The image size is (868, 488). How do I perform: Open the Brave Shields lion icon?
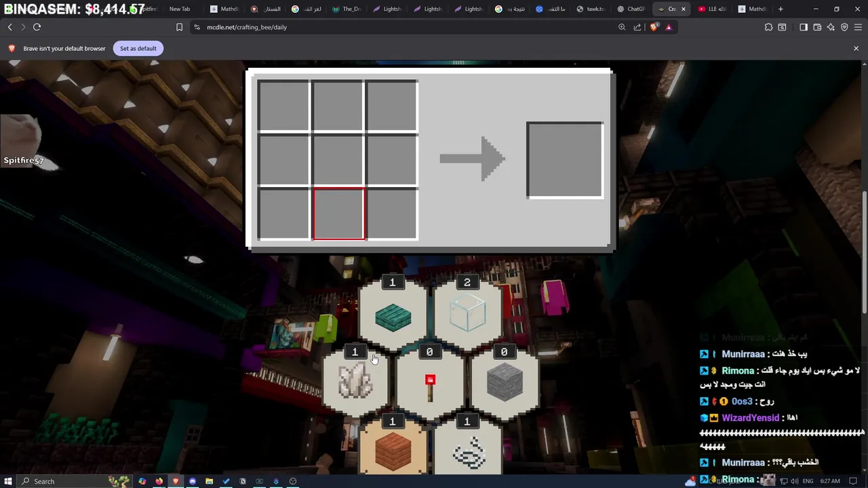(x=654, y=27)
